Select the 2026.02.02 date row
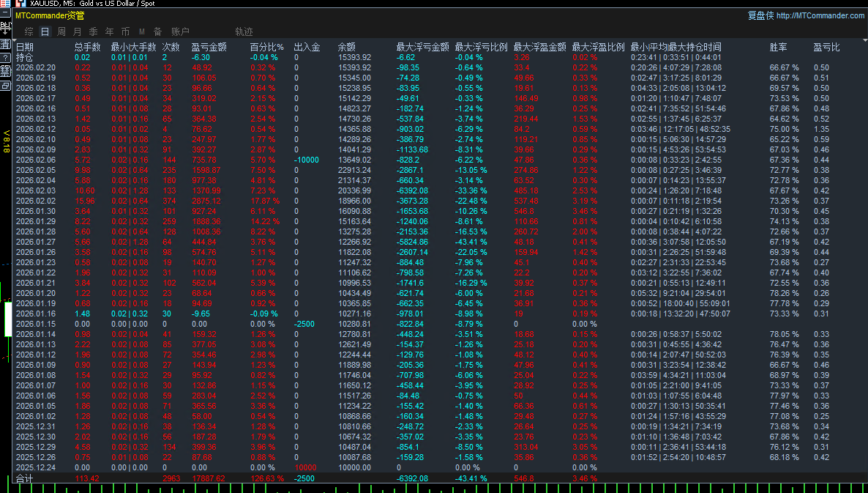The width and height of the screenshot is (868, 493). click(440, 201)
